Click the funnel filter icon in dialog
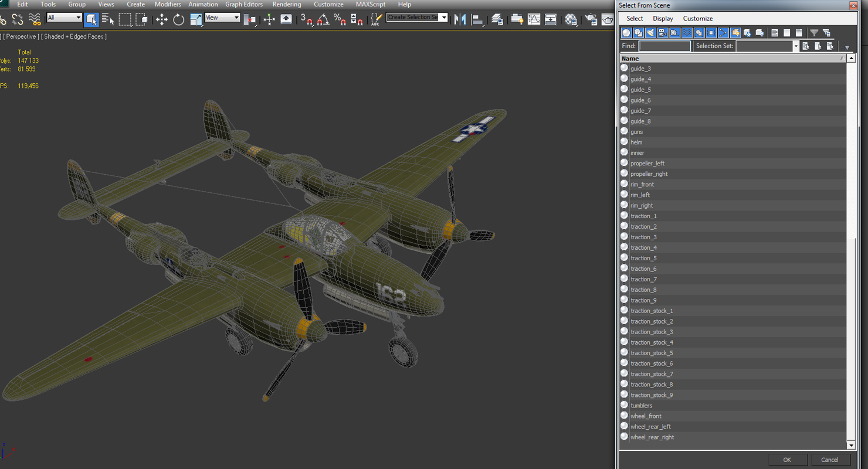This screenshot has height=469, width=868. (814, 33)
